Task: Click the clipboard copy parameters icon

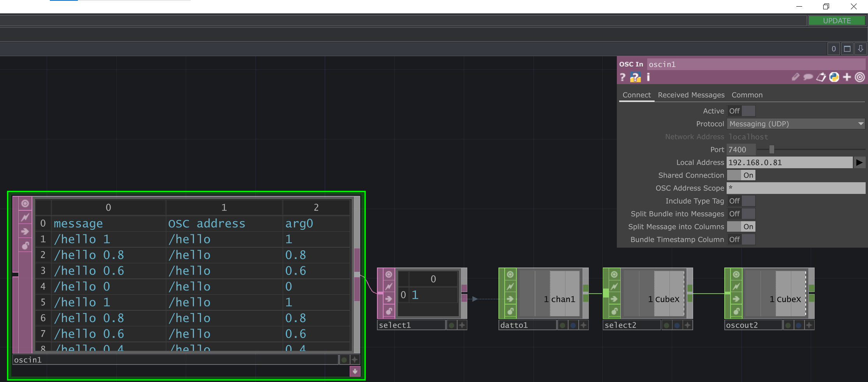Action: (821, 77)
